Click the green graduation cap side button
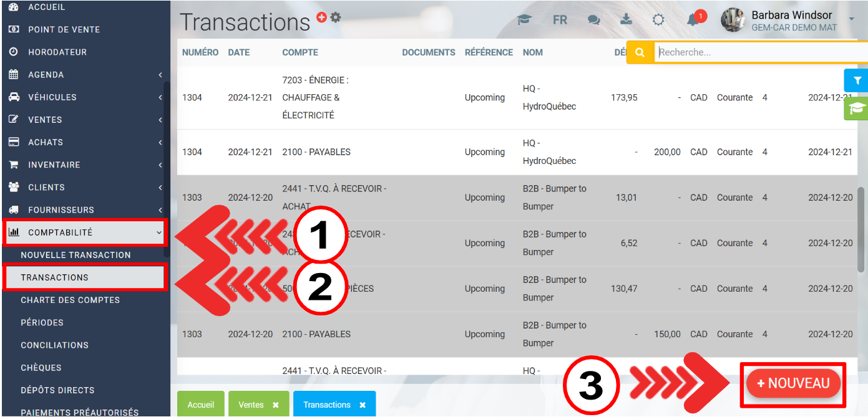 click(857, 108)
